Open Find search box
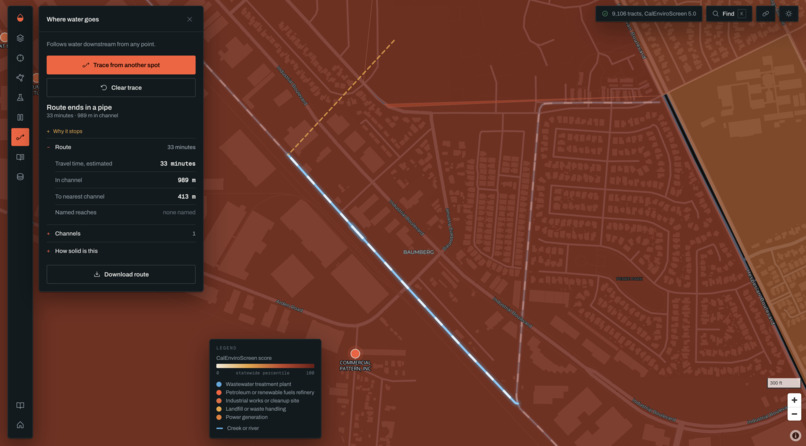 click(x=729, y=14)
